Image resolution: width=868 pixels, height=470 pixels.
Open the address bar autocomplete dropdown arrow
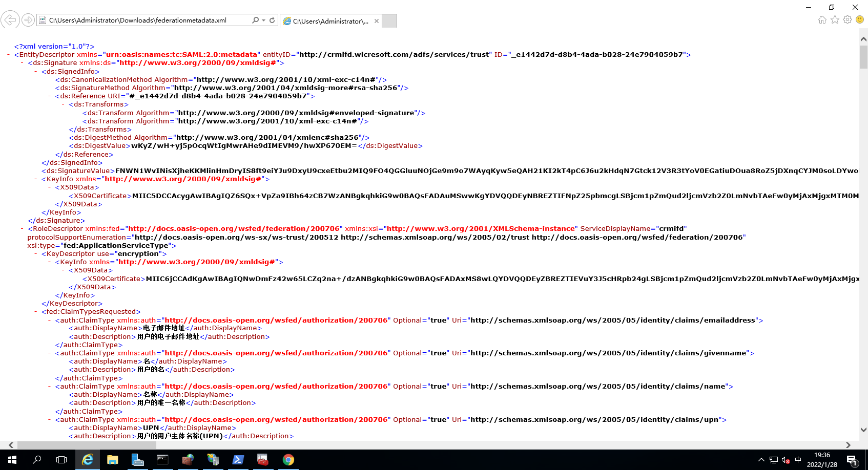[264, 20]
